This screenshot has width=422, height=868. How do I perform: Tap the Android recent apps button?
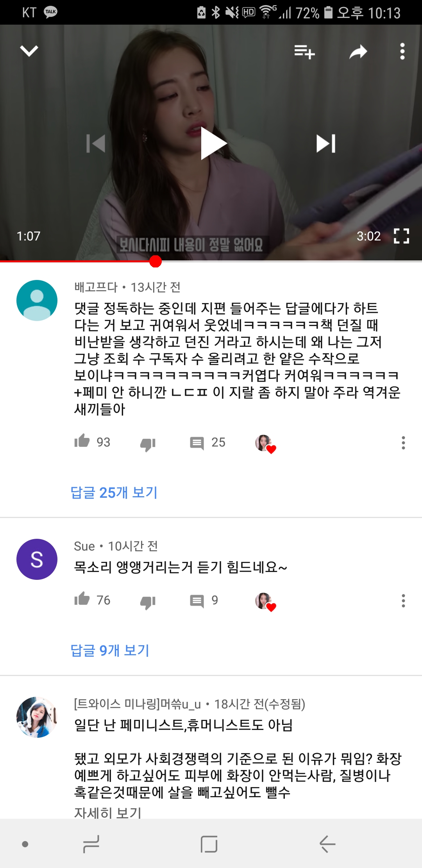pyautogui.click(x=91, y=844)
